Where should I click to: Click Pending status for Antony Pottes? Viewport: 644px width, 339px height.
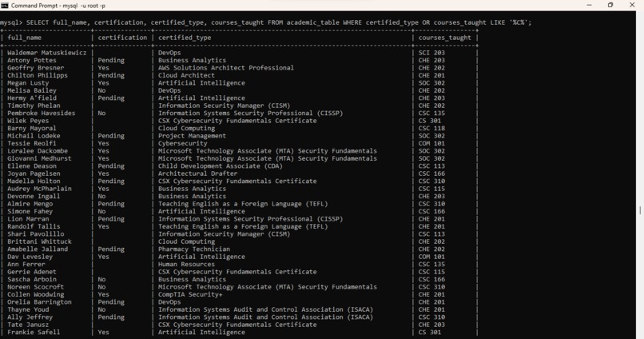tap(111, 61)
